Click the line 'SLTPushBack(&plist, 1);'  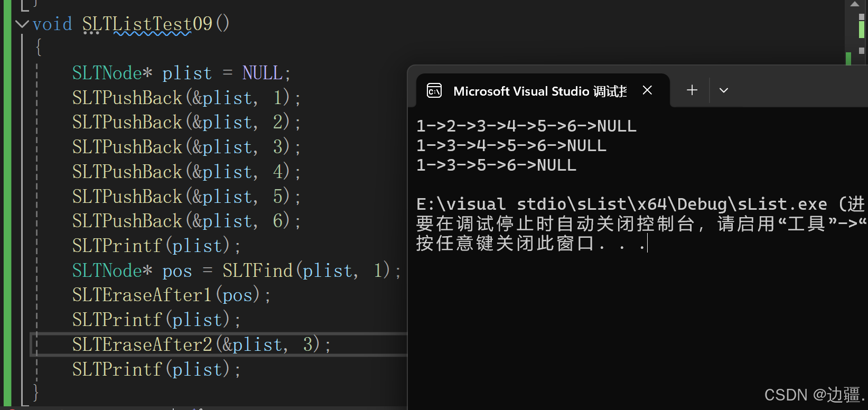(x=186, y=98)
